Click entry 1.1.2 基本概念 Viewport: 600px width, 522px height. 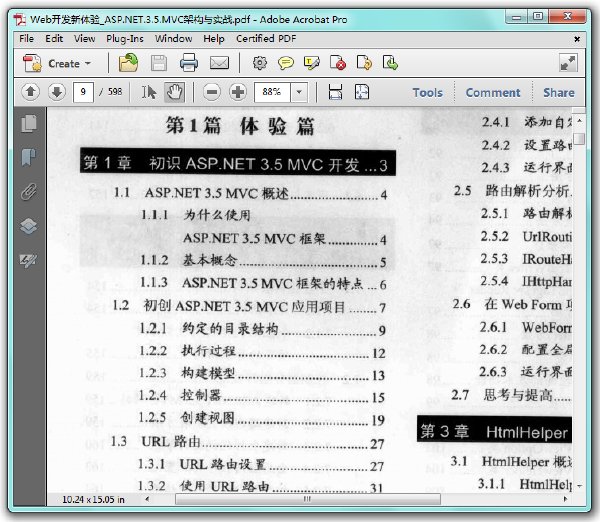click(x=263, y=261)
